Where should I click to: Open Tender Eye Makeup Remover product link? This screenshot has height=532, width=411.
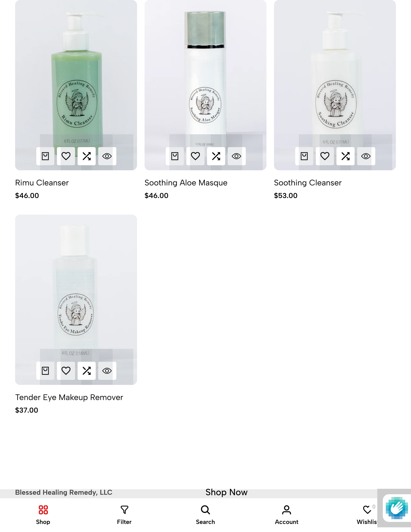click(69, 397)
